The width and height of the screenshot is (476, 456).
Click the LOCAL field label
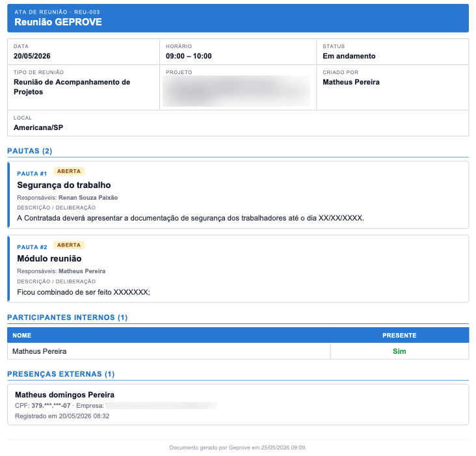[x=23, y=118]
